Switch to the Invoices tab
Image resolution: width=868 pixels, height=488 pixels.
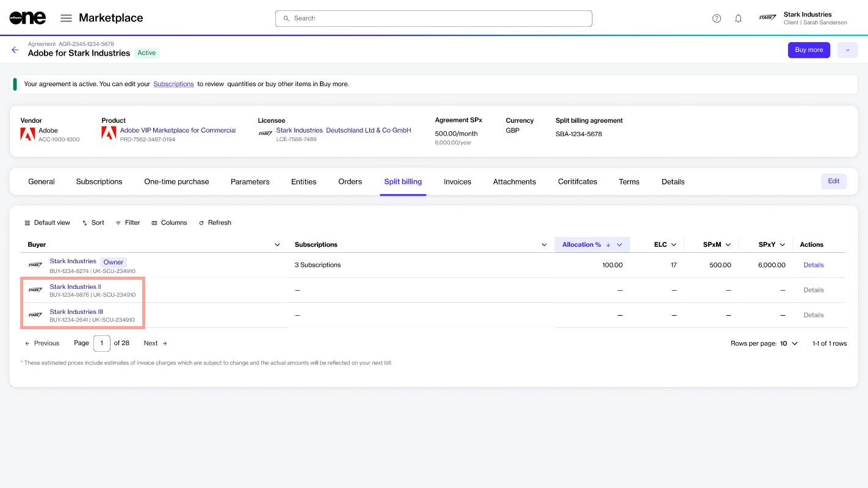457,182
